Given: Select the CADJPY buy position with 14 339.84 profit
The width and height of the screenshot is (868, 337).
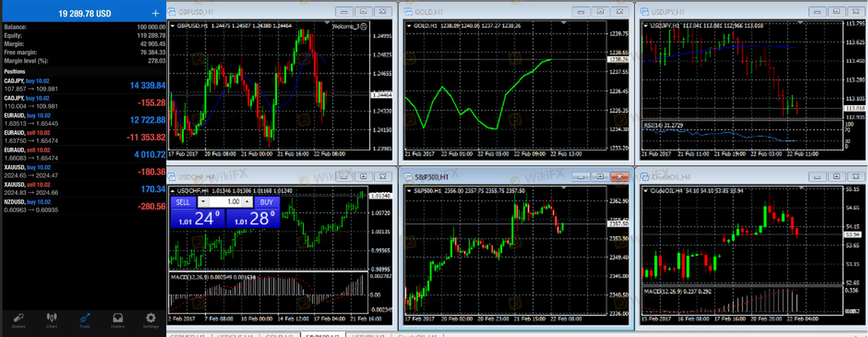Looking at the screenshot, I should [x=84, y=85].
